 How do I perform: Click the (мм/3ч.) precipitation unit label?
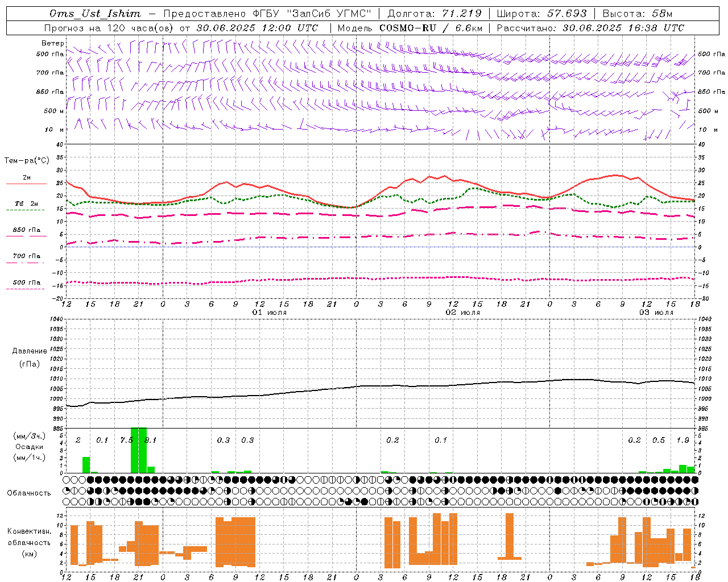[28, 436]
